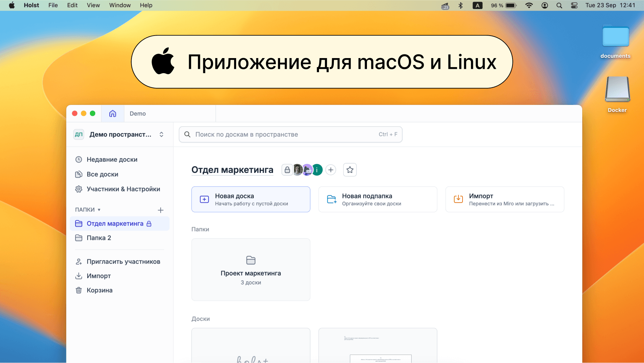
Task: Click the ДП workspace avatar badge
Action: [79, 134]
